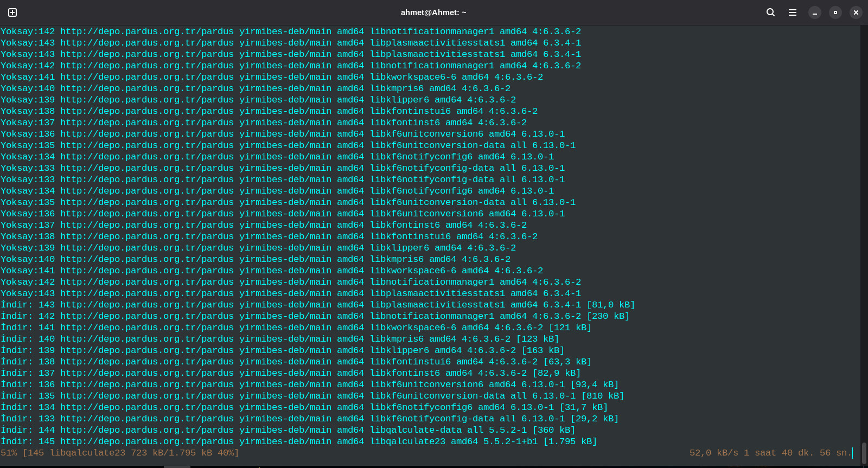
Task: Maximize the terminal window
Action: [835, 12]
